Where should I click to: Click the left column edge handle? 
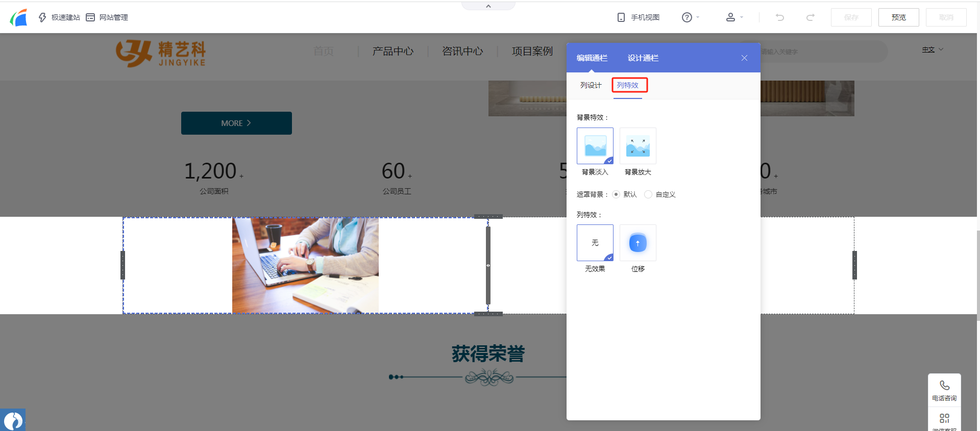click(x=122, y=265)
